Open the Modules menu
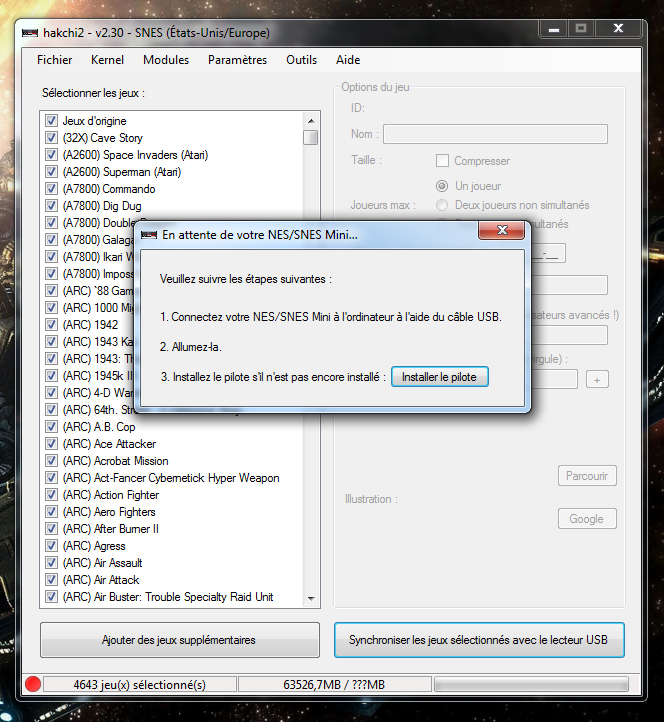This screenshot has width=664, height=722. pyautogui.click(x=166, y=60)
